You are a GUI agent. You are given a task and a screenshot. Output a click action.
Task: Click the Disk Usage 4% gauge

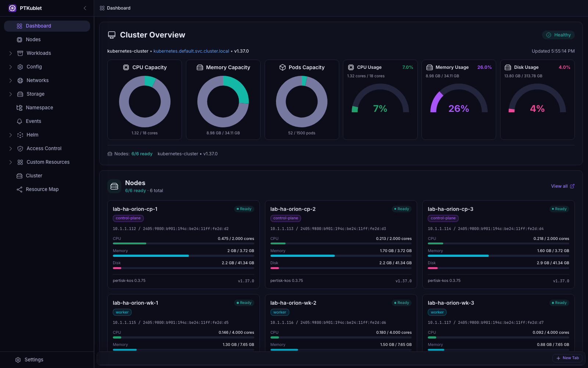pos(537,99)
